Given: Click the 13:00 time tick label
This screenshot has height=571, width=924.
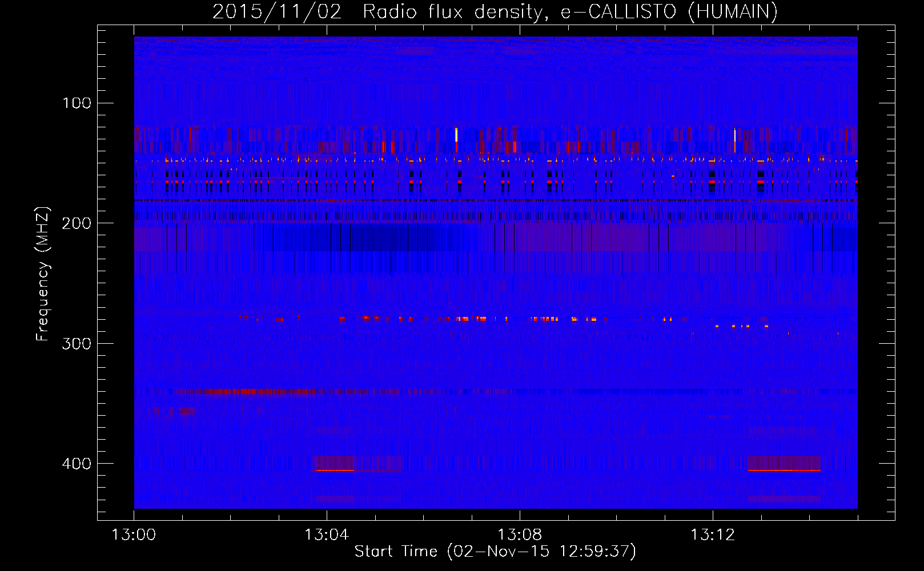Looking at the screenshot, I should pos(134,534).
